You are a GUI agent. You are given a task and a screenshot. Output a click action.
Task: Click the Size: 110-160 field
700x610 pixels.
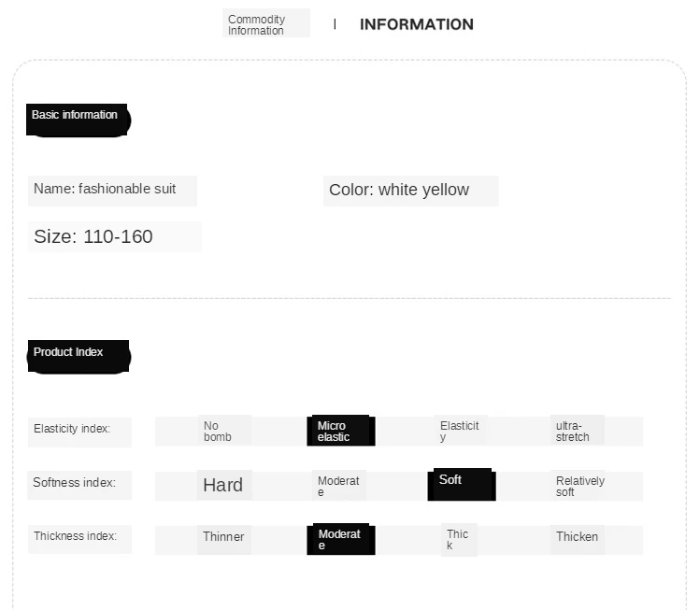[115, 237]
